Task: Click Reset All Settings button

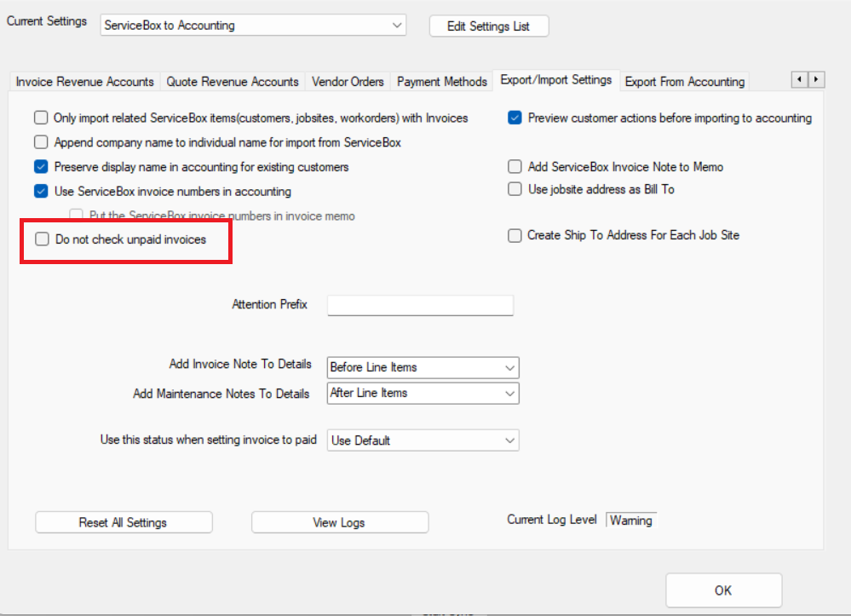Action: tap(124, 522)
